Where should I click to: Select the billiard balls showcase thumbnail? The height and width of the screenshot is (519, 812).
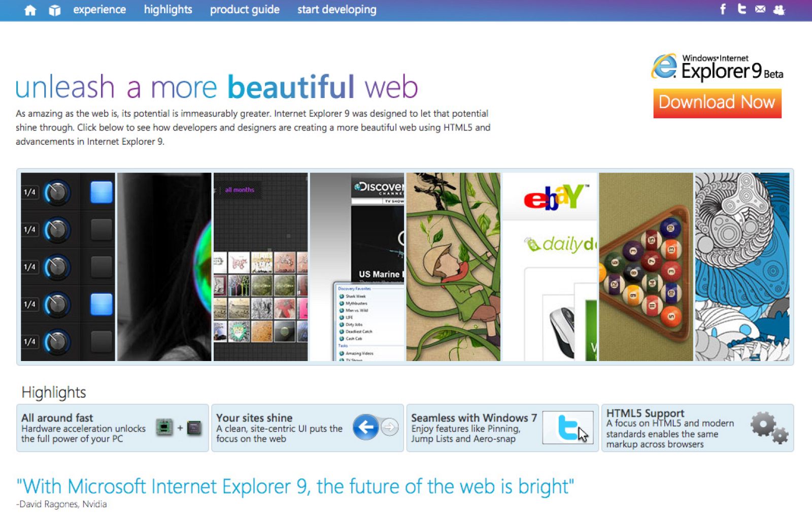646,267
